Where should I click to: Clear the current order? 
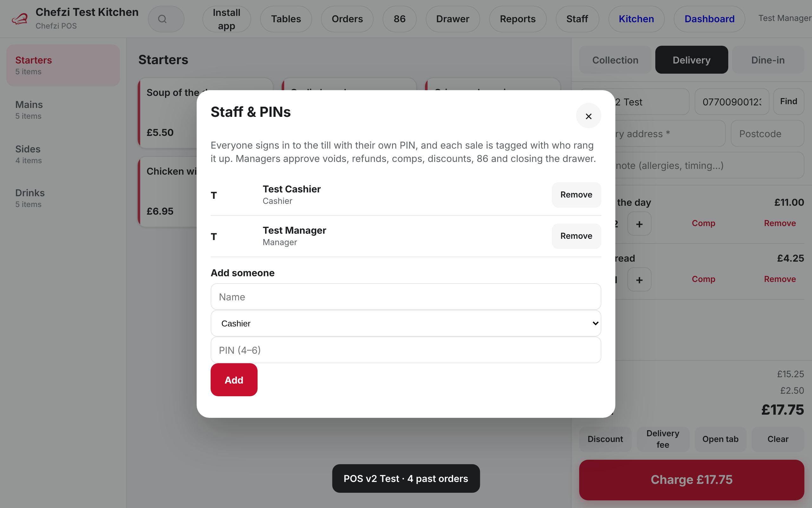778,439
